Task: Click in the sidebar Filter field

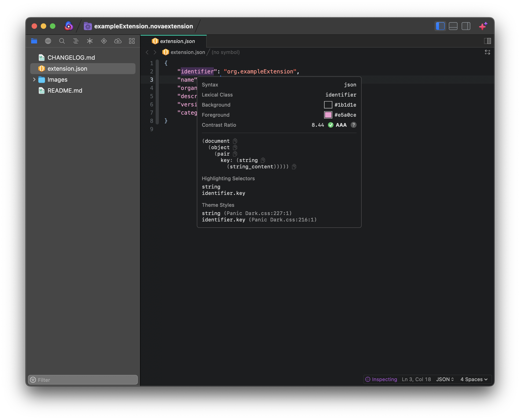Action: click(83, 380)
